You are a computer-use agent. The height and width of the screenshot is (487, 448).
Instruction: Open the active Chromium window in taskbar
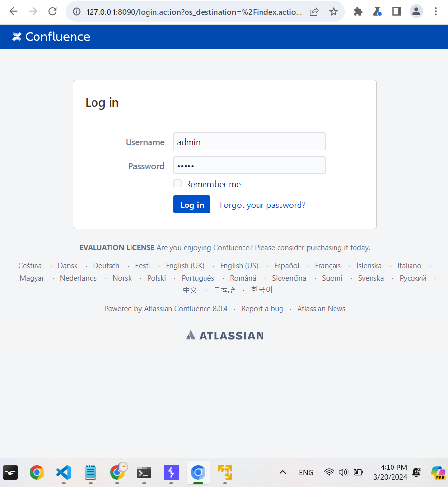click(198, 473)
